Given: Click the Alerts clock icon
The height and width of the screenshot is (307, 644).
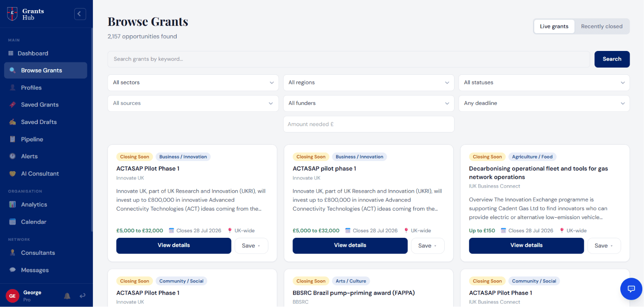Looking at the screenshot, I should coord(13,156).
